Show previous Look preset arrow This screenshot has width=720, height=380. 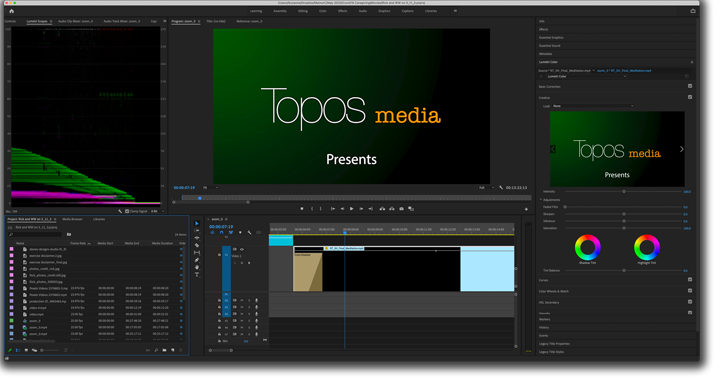[x=553, y=149]
